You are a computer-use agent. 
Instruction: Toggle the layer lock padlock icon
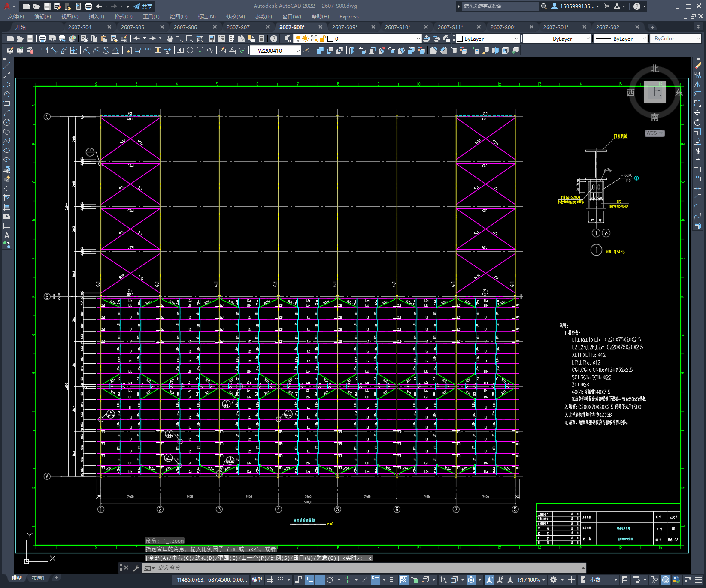click(x=322, y=39)
